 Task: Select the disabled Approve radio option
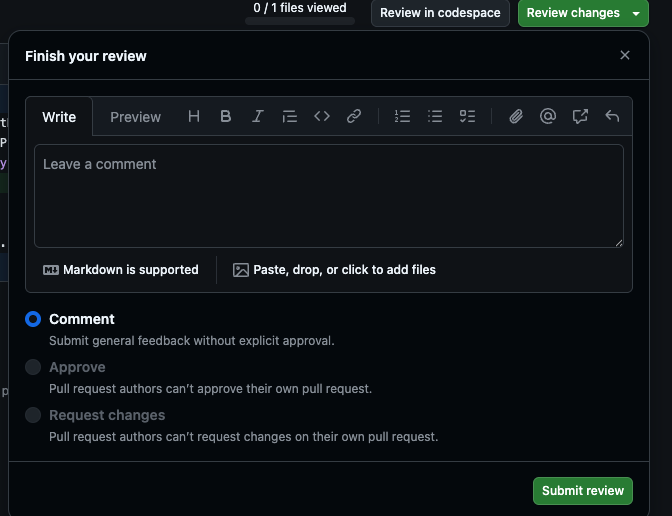pos(33,367)
